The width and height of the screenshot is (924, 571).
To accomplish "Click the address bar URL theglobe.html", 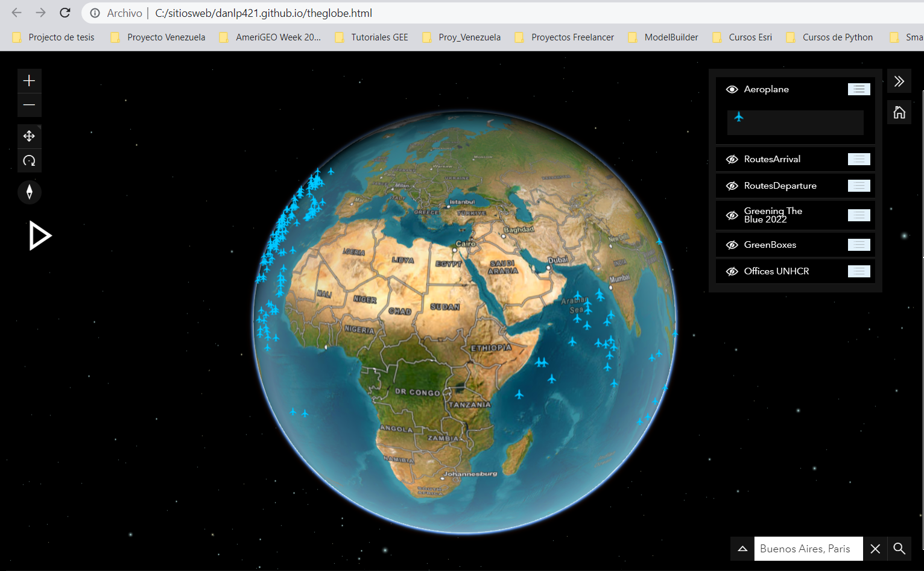I will [264, 13].
